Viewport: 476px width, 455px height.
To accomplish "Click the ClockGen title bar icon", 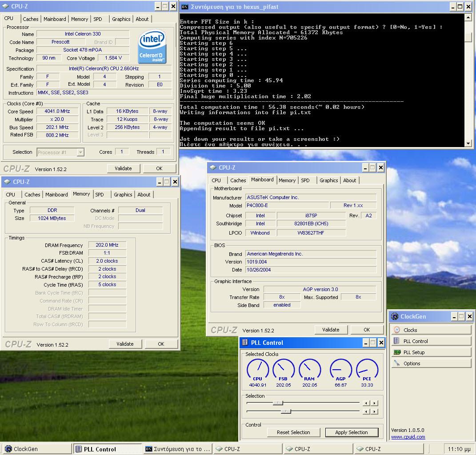I will tap(395, 316).
